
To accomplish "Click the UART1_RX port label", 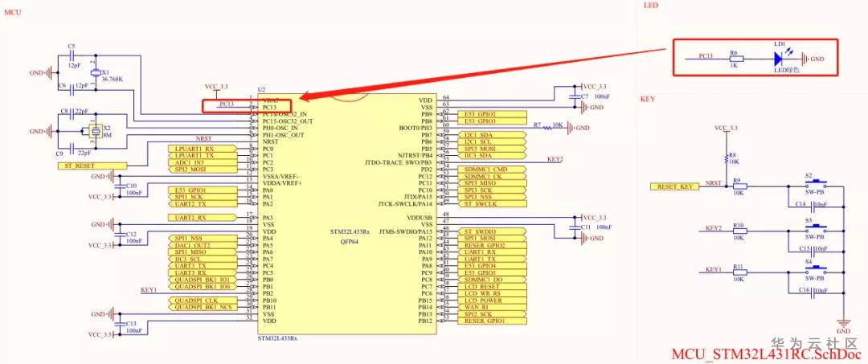I will point(492,252).
